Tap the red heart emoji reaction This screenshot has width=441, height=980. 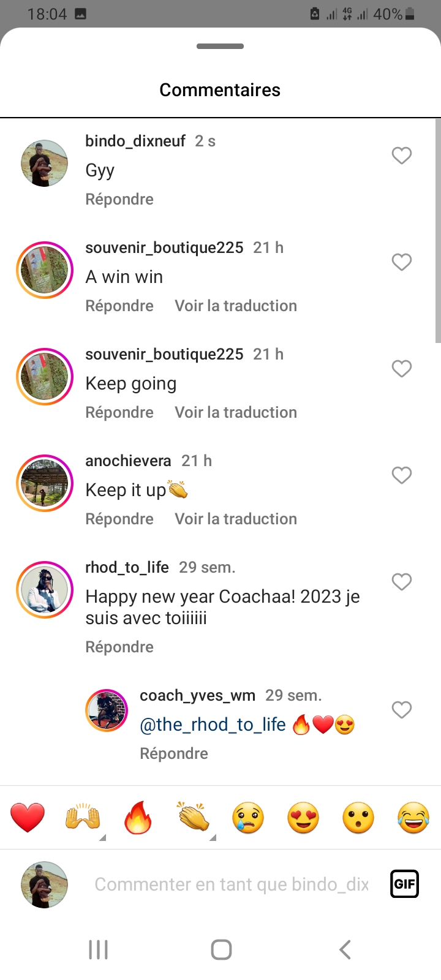[28, 818]
